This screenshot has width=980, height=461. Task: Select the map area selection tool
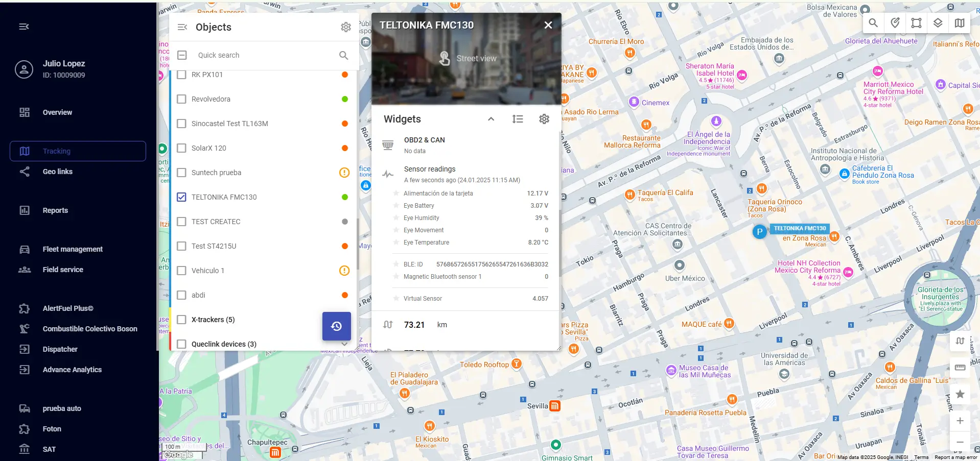[x=916, y=23]
